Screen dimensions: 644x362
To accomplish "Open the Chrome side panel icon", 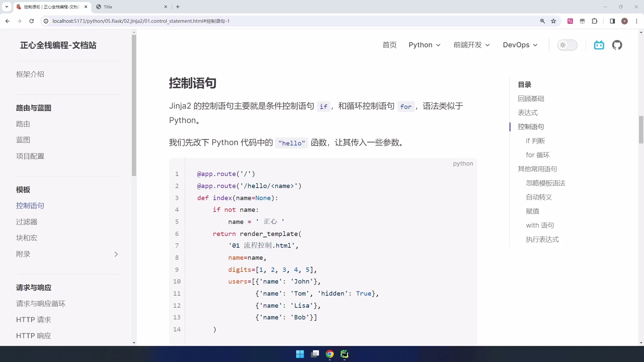I will (x=612, y=21).
